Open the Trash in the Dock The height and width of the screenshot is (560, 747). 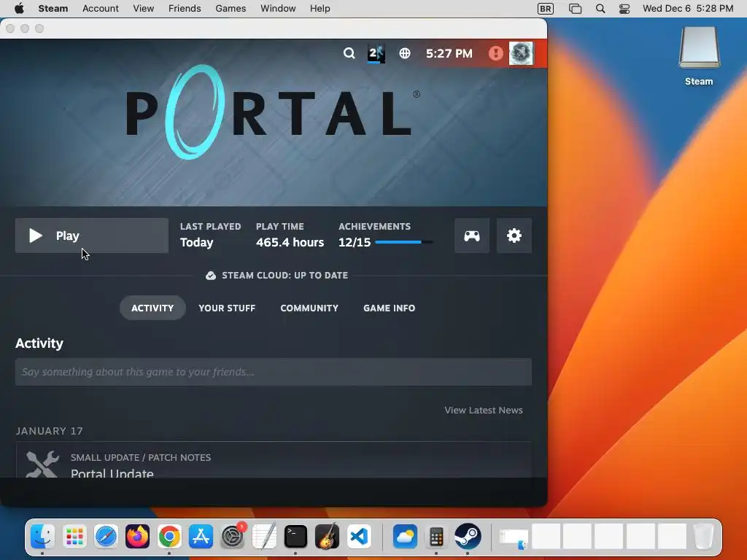coord(703,537)
